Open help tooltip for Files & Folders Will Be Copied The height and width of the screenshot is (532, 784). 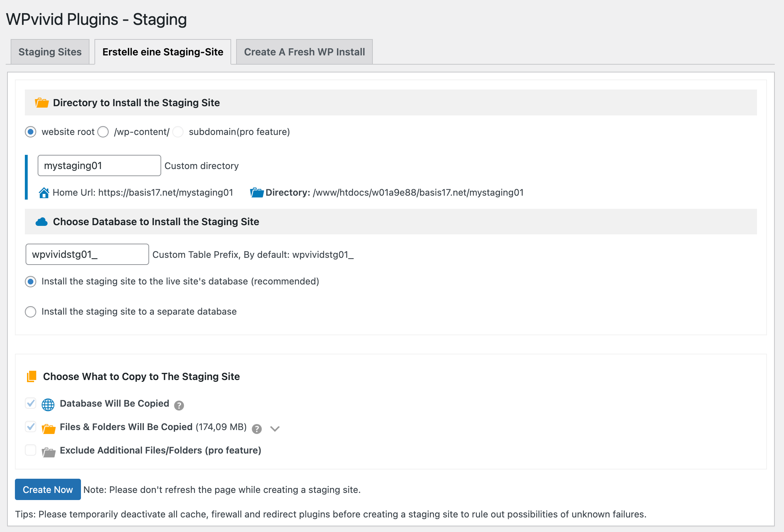pyautogui.click(x=257, y=429)
